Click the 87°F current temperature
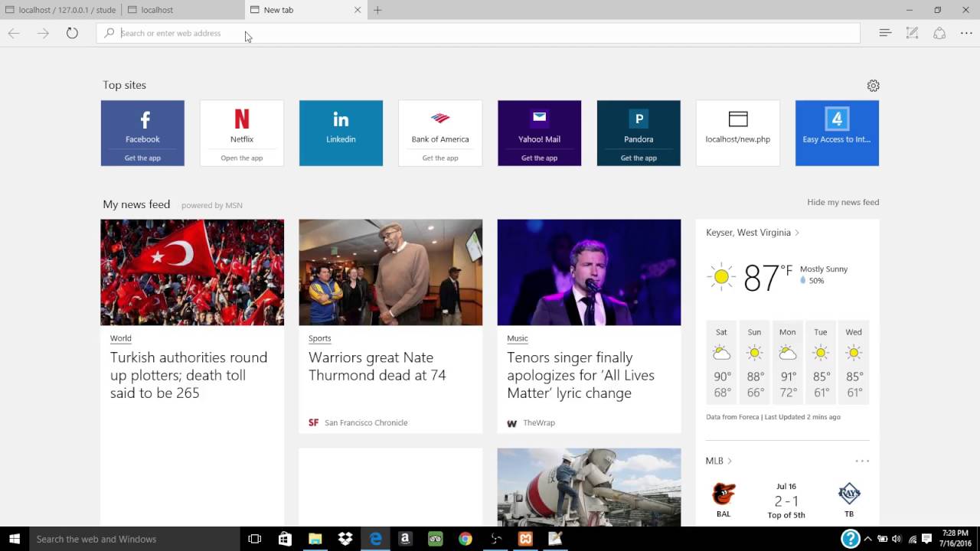 pos(768,277)
